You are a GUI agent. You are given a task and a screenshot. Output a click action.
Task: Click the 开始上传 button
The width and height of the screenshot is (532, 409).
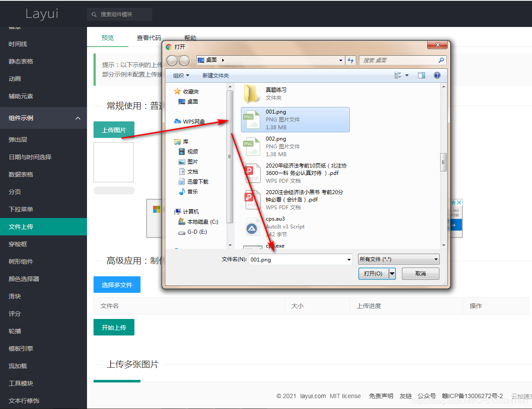click(x=114, y=327)
